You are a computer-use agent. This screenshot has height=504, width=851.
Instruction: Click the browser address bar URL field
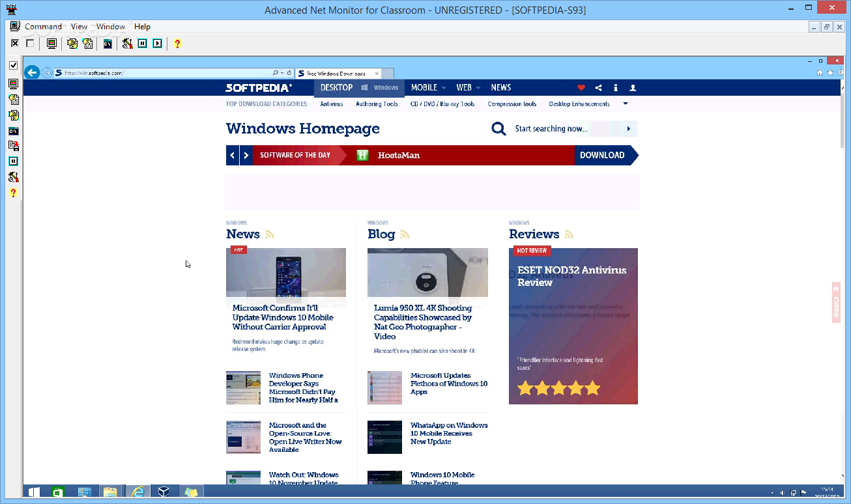pyautogui.click(x=167, y=73)
